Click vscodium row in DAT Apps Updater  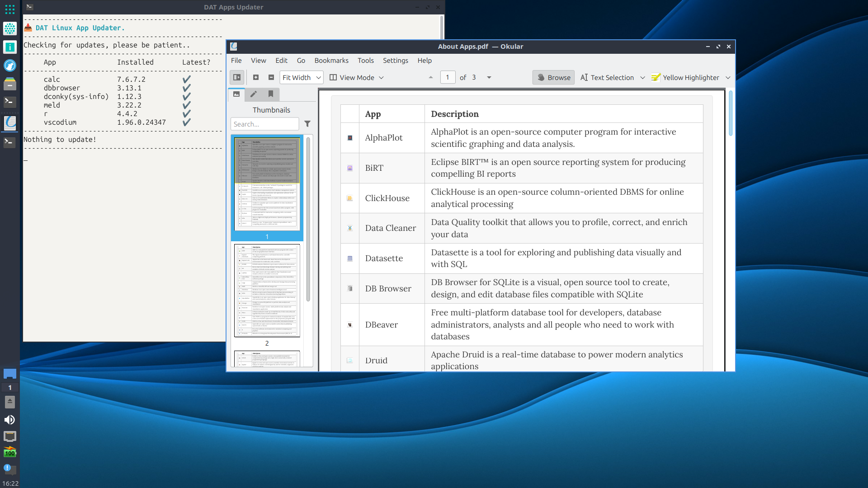click(117, 122)
